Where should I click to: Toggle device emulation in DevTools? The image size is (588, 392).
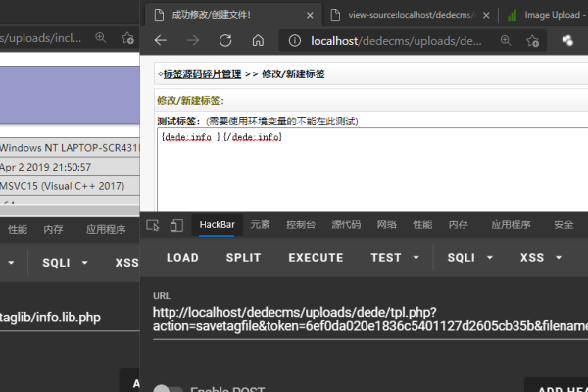click(176, 225)
